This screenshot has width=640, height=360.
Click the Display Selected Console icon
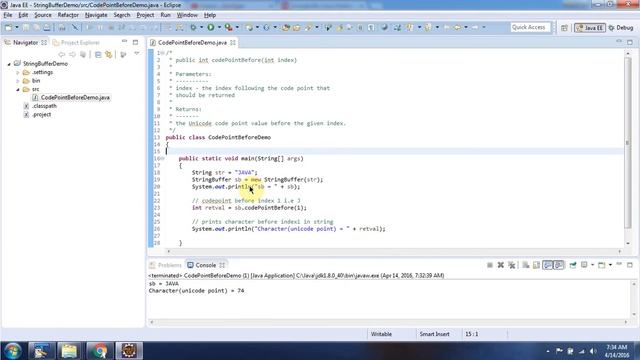[584, 265]
